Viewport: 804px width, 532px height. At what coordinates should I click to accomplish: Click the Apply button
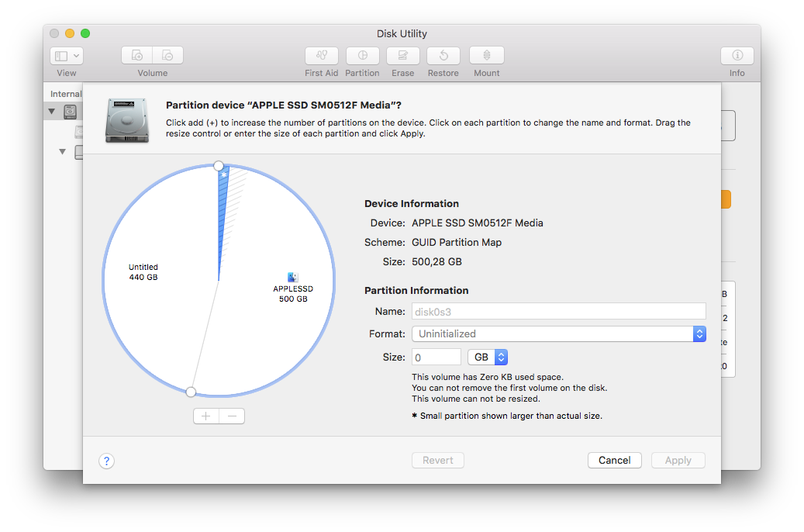coord(678,460)
